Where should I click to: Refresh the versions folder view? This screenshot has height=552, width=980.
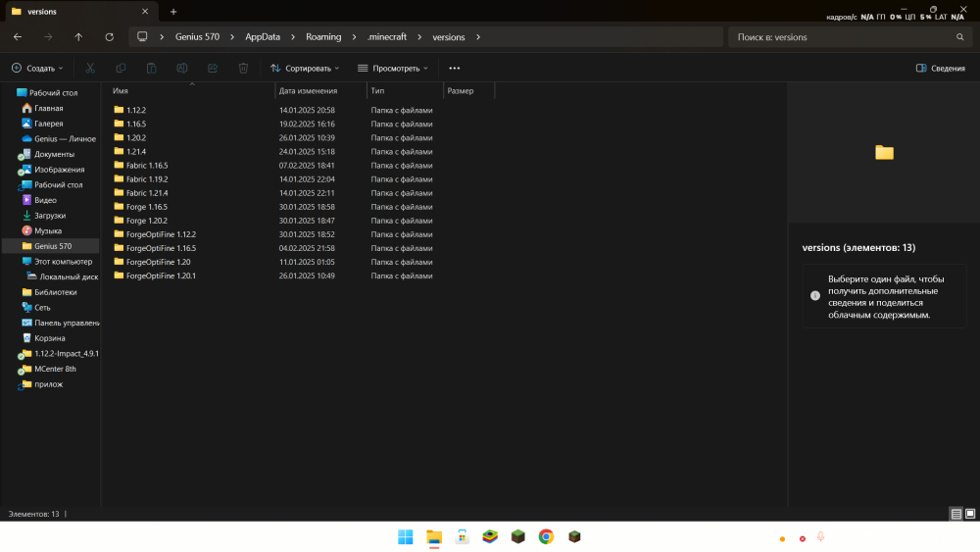(x=110, y=37)
